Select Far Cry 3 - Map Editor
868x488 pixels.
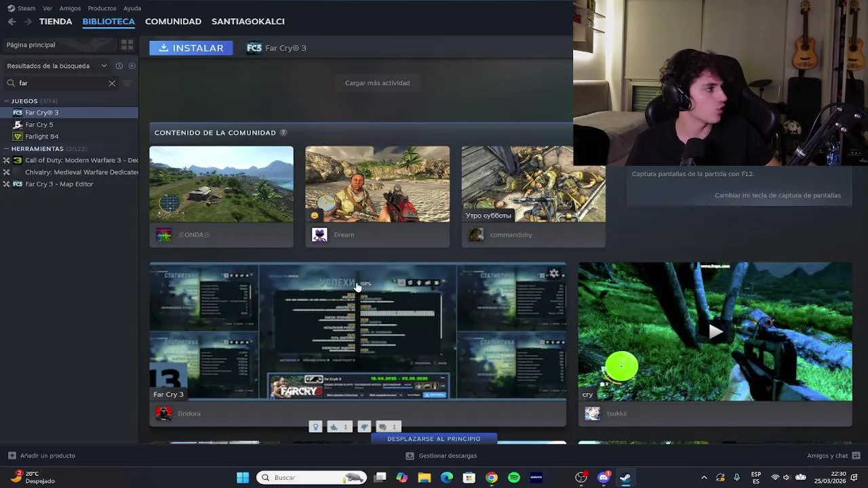pos(69,184)
